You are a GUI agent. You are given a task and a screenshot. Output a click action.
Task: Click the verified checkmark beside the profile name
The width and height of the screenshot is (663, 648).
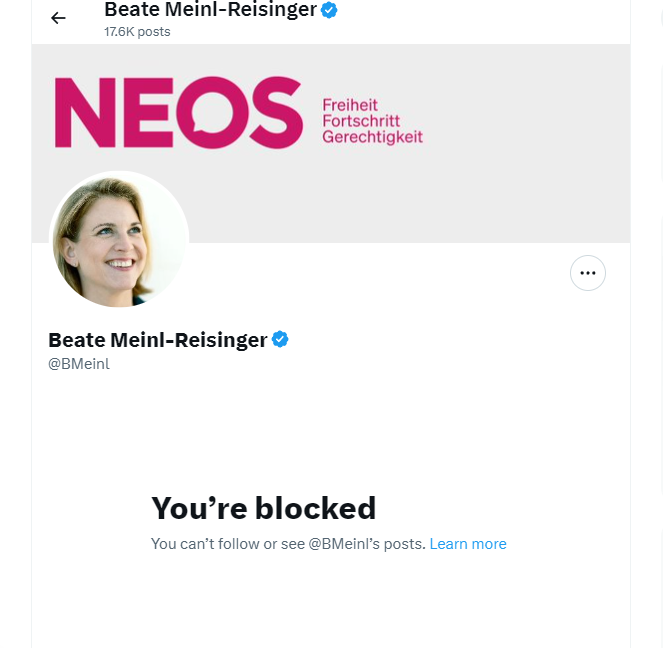(x=280, y=339)
